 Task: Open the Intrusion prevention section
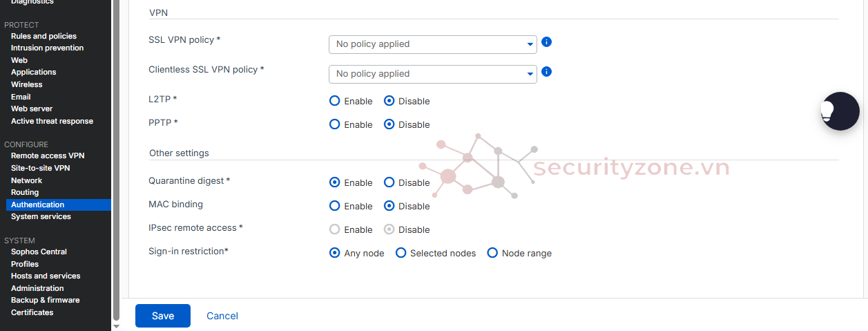coord(47,48)
